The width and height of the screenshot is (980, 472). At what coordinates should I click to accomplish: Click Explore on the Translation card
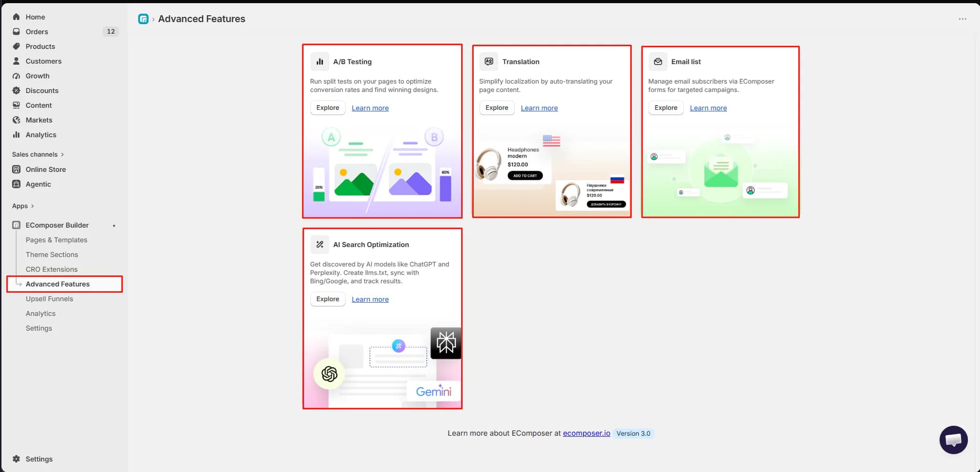pos(497,108)
